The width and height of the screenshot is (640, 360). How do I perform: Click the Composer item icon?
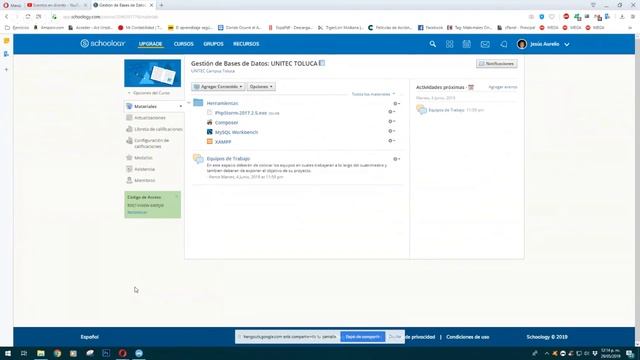pos(209,122)
